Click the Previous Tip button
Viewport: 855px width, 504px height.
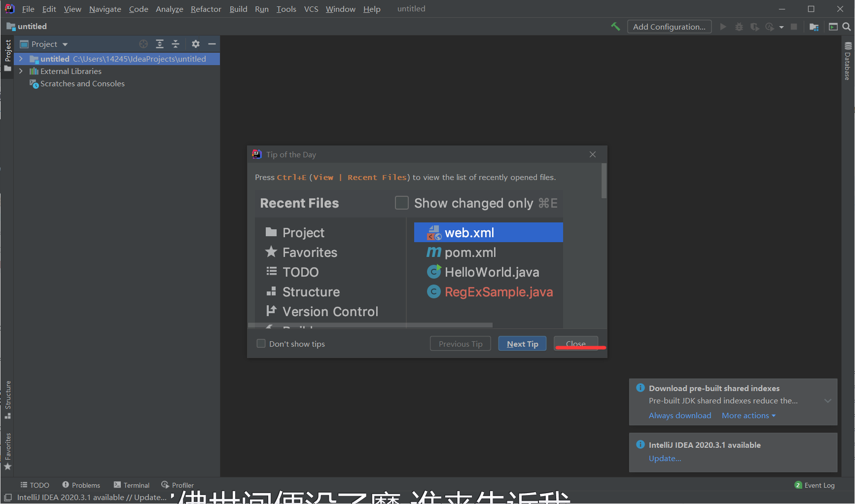point(461,344)
